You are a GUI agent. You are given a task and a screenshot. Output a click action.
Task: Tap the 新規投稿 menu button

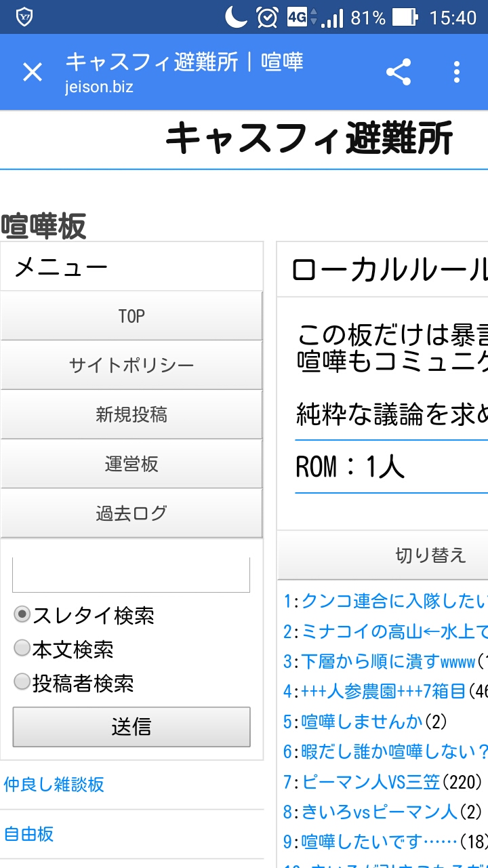click(131, 414)
